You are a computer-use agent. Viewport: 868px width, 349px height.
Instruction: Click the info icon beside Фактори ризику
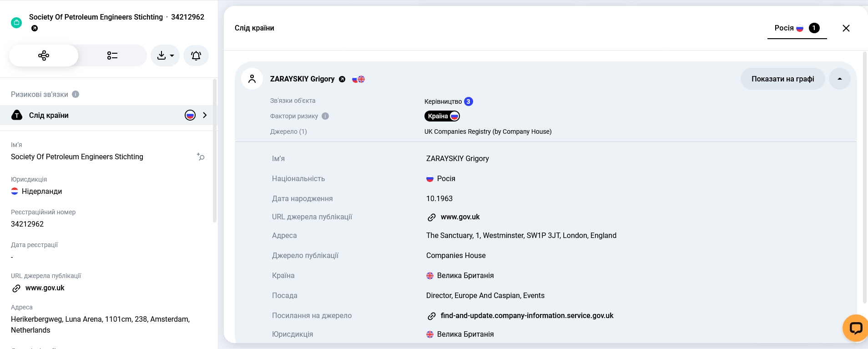click(325, 116)
